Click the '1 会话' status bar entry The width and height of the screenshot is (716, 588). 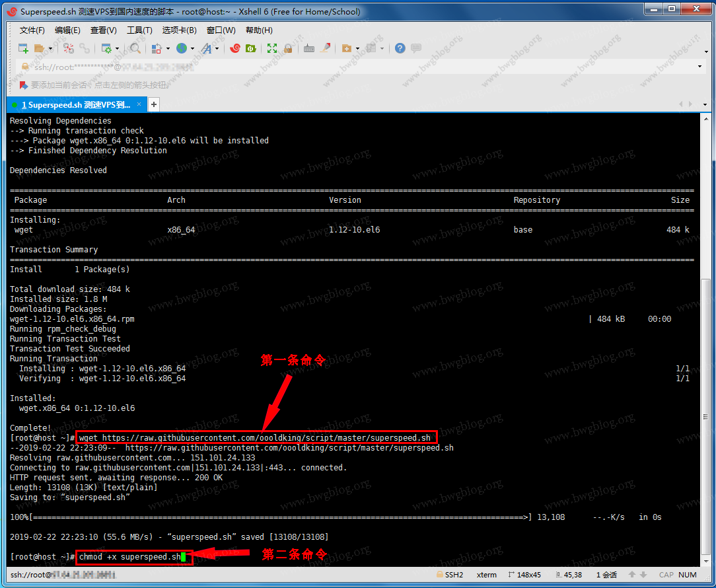pos(606,575)
